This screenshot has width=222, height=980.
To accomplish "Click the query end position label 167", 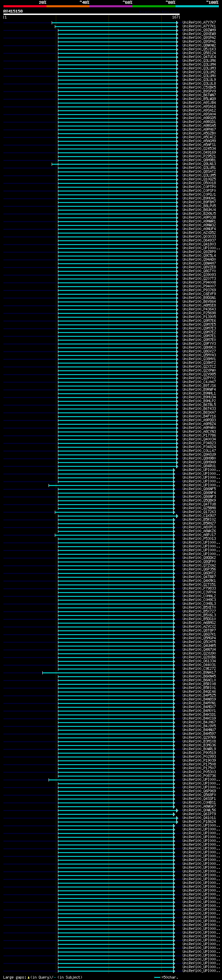I will pyautogui.click(x=175, y=17).
